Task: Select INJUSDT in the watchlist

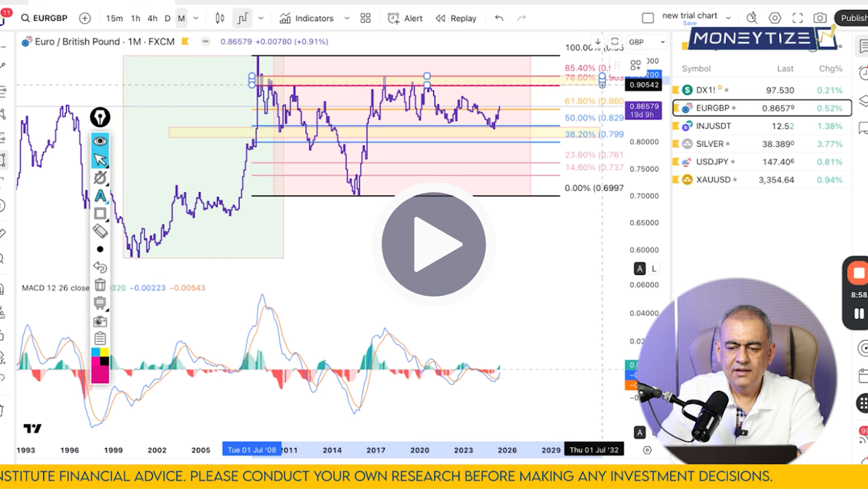Action: [762, 126]
